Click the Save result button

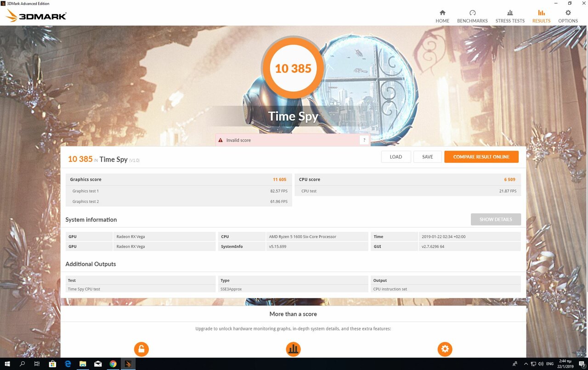[428, 157]
